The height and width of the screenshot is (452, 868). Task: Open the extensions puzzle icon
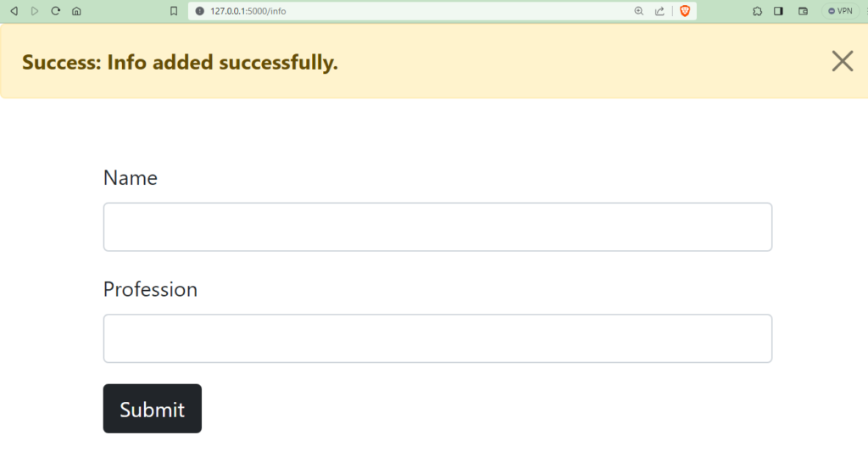(x=757, y=11)
